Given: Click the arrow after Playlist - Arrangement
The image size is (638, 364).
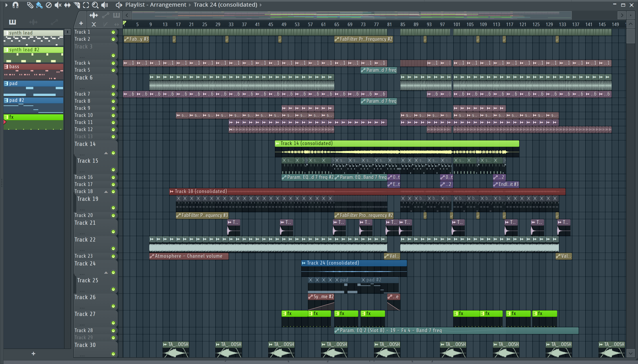Looking at the screenshot, I should coord(190,5).
